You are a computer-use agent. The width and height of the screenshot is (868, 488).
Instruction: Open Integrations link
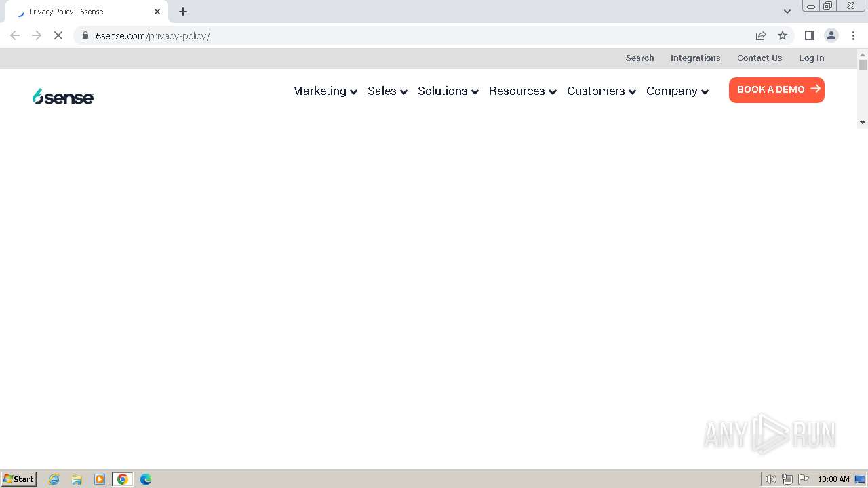(x=695, y=58)
